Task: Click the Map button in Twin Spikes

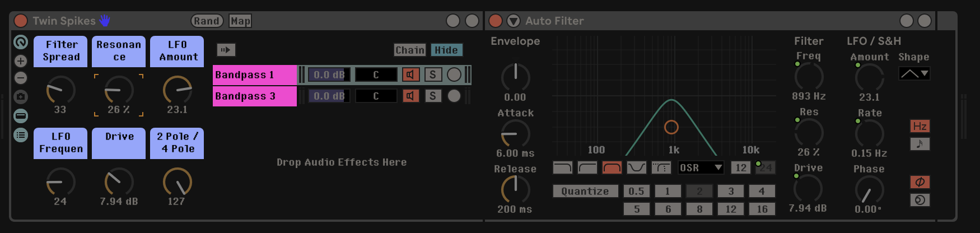Action: pos(240,21)
